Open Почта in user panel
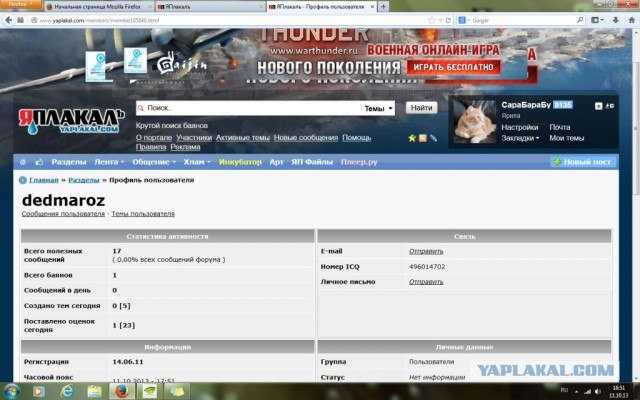Screen dimensions: 640x400 point(560,127)
